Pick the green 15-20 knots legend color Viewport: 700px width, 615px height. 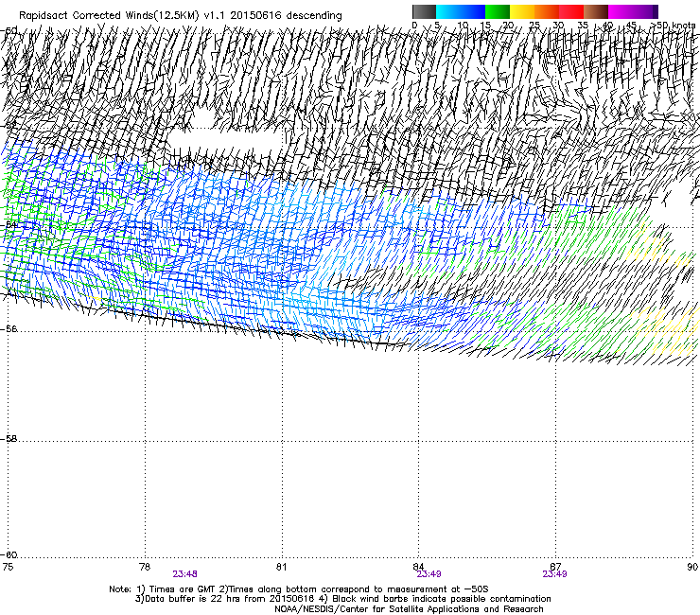point(498,11)
